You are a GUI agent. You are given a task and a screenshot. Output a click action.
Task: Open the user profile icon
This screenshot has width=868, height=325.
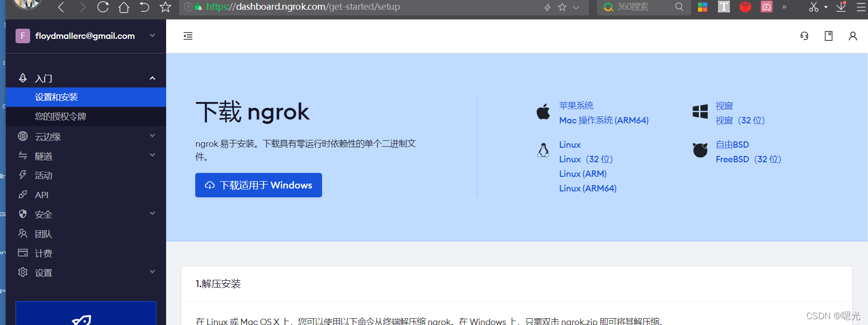point(852,36)
